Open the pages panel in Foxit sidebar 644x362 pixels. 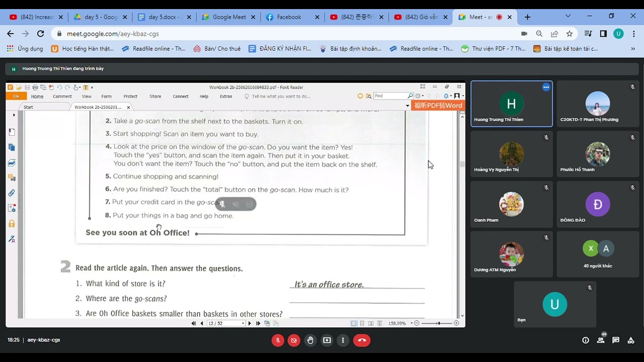click(12, 147)
